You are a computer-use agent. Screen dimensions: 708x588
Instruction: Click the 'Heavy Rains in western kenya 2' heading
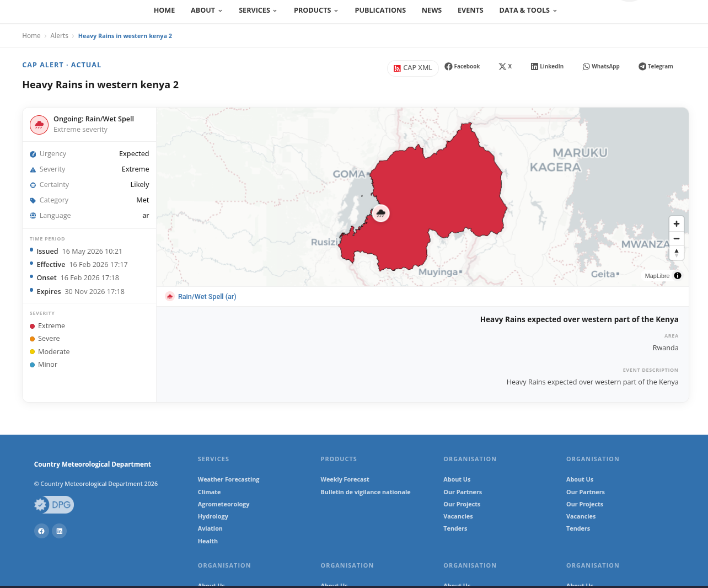100,85
